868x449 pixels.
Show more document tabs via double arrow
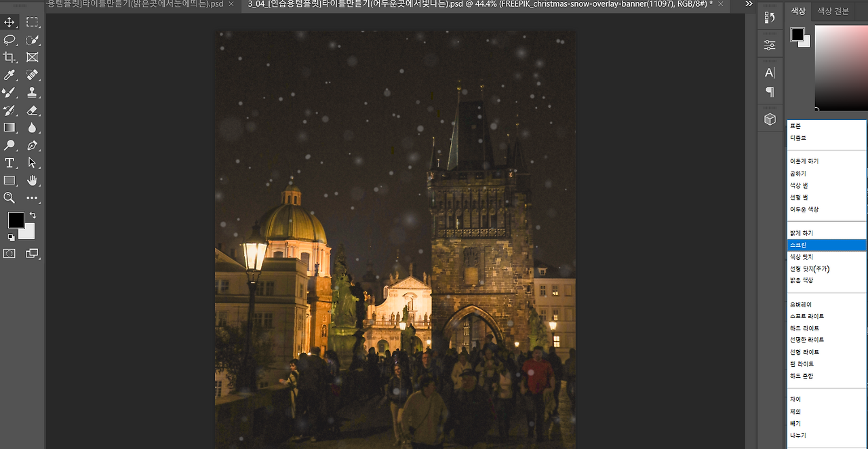pos(749,4)
